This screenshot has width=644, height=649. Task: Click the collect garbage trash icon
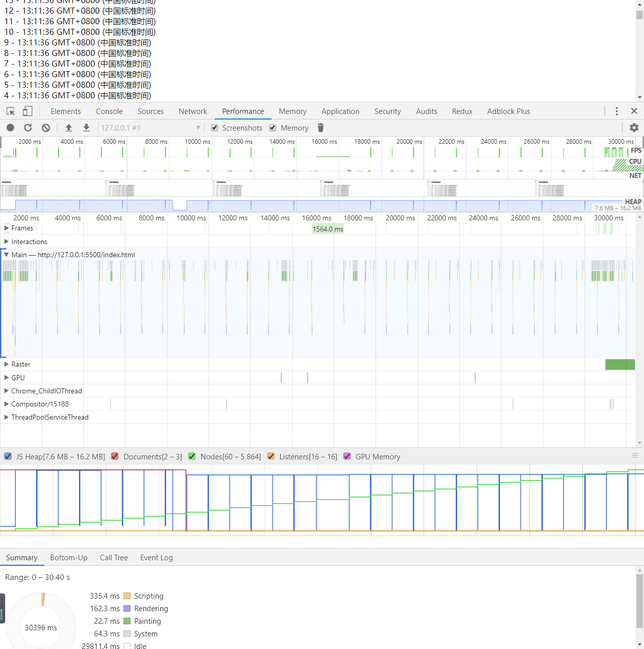point(320,128)
